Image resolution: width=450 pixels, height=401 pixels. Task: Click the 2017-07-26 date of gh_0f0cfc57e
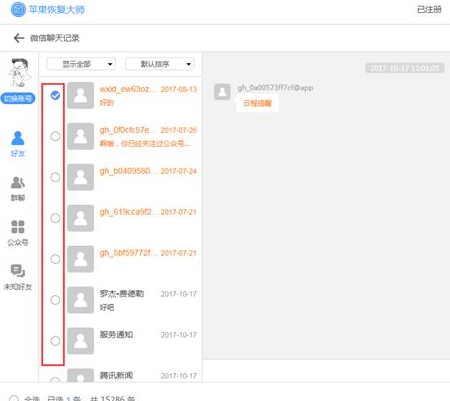tap(179, 130)
